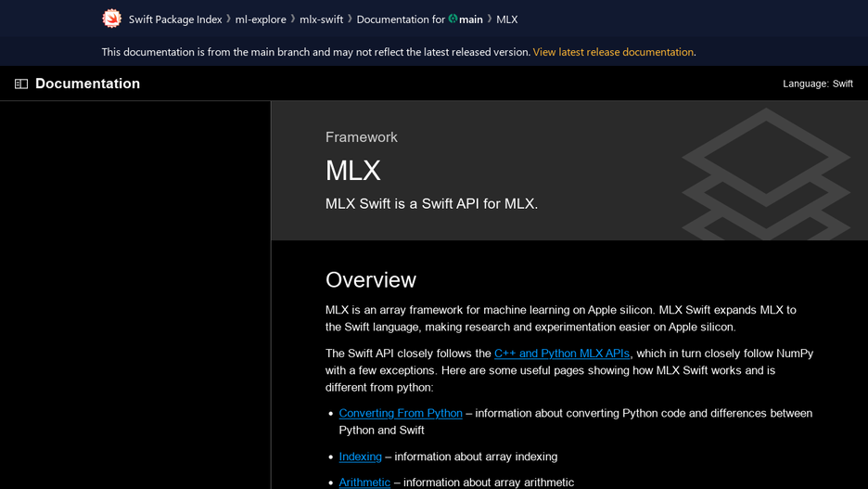View latest release documentation link

(613, 52)
